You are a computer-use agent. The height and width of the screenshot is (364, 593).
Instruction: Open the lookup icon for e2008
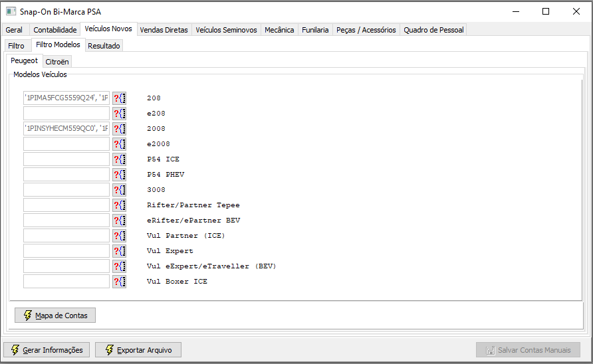pos(119,144)
